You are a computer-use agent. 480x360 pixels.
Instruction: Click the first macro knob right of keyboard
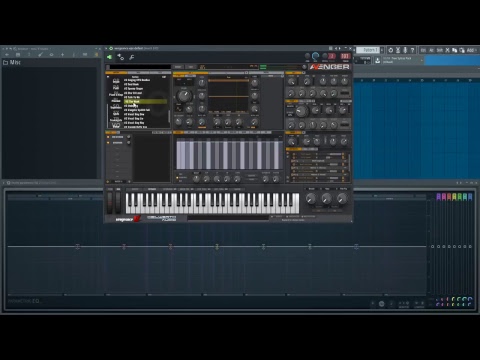click(x=311, y=199)
